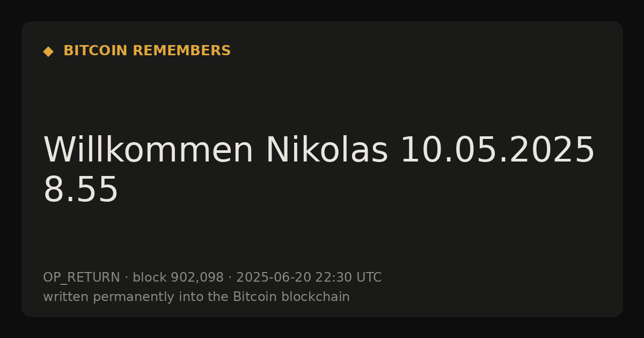Screen dimensions: 644x338
Task: Click the date 10.05.2025 in the message
Action: tap(497, 150)
